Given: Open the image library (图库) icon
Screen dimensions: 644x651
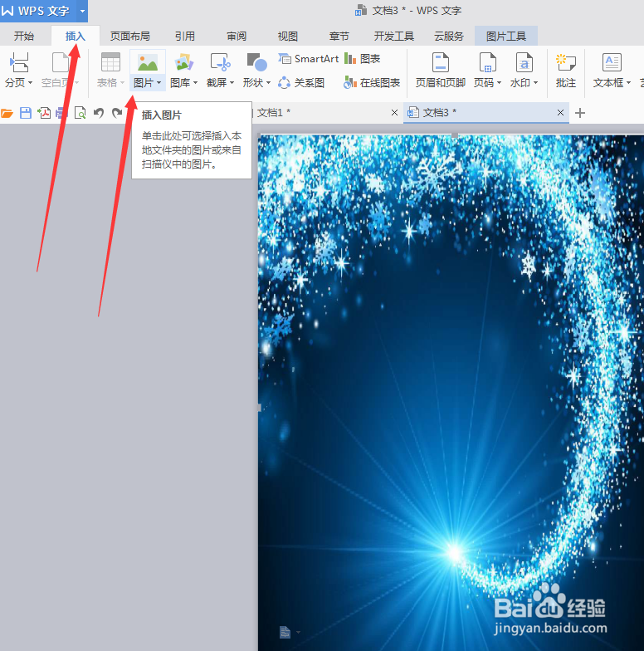Looking at the screenshot, I should 184,63.
